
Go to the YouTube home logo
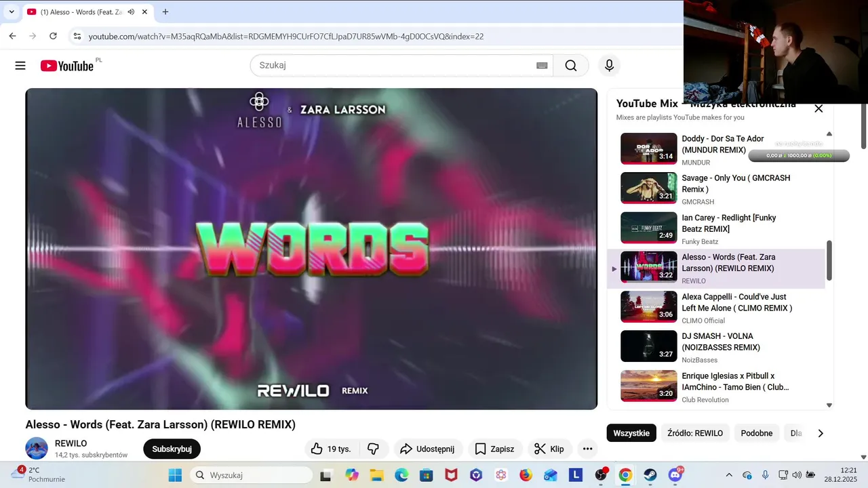point(66,66)
